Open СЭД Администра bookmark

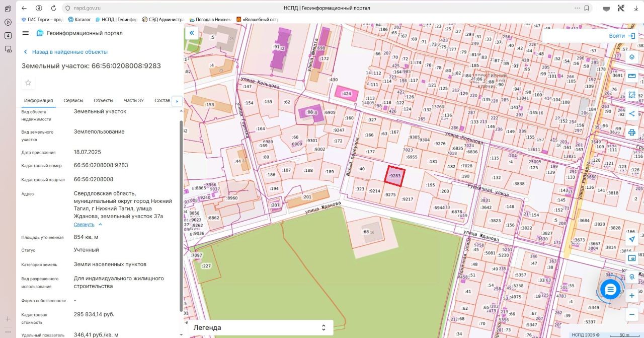[164, 20]
